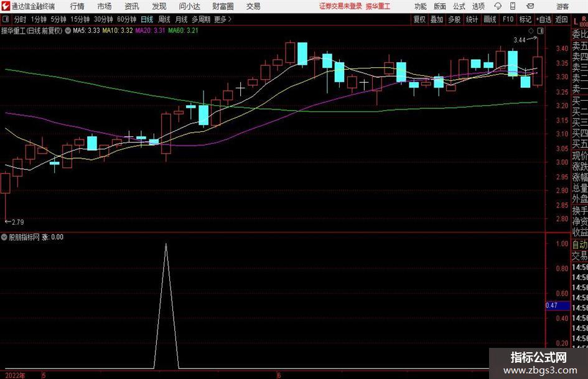This screenshot has width=588, height=379.
Task: Select the 日线 daily period tab
Action: click(147, 19)
